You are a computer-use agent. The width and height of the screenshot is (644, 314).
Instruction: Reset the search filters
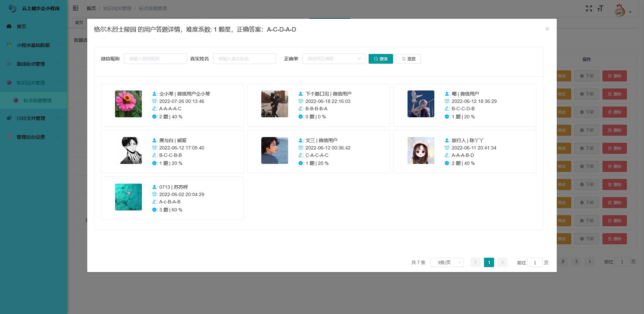[408, 59]
